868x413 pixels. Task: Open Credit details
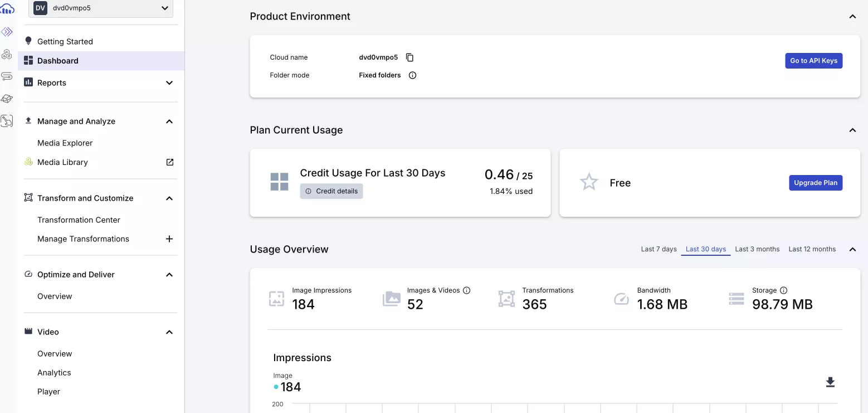point(331,191)
